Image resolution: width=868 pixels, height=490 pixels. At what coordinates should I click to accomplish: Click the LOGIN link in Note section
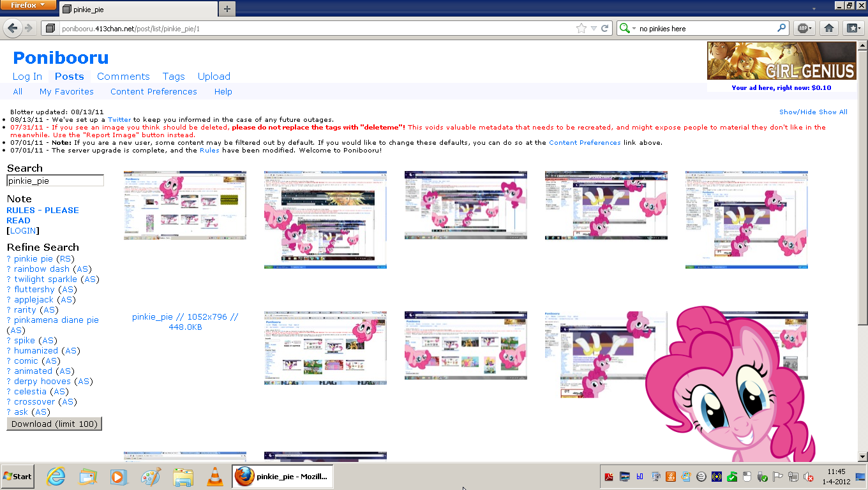[x=23, y=231]
